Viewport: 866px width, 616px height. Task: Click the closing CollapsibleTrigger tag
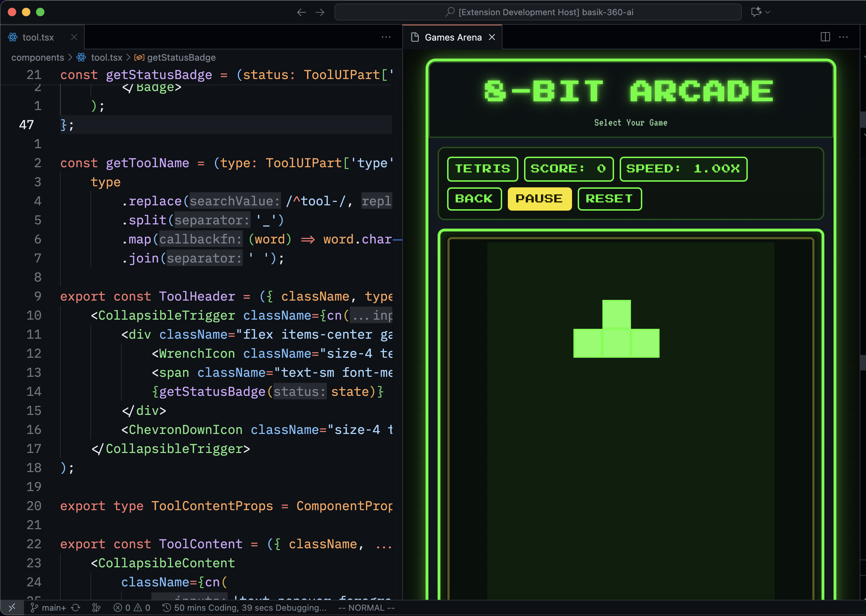(171, 449)
